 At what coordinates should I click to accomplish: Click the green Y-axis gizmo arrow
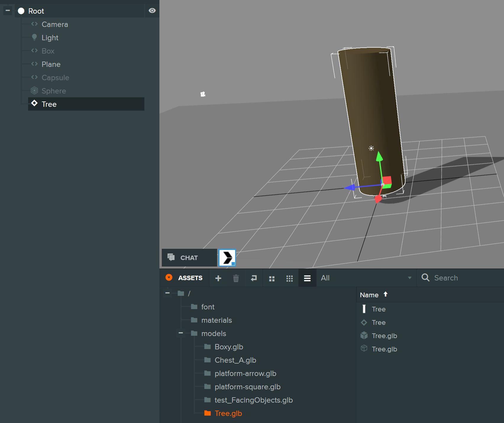click(379, 157)
